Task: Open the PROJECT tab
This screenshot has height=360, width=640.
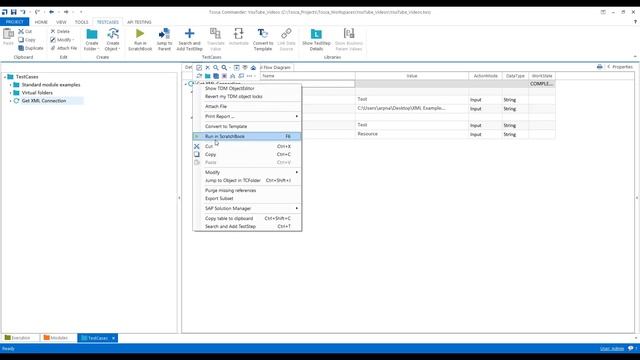Action: click(15, 22)
